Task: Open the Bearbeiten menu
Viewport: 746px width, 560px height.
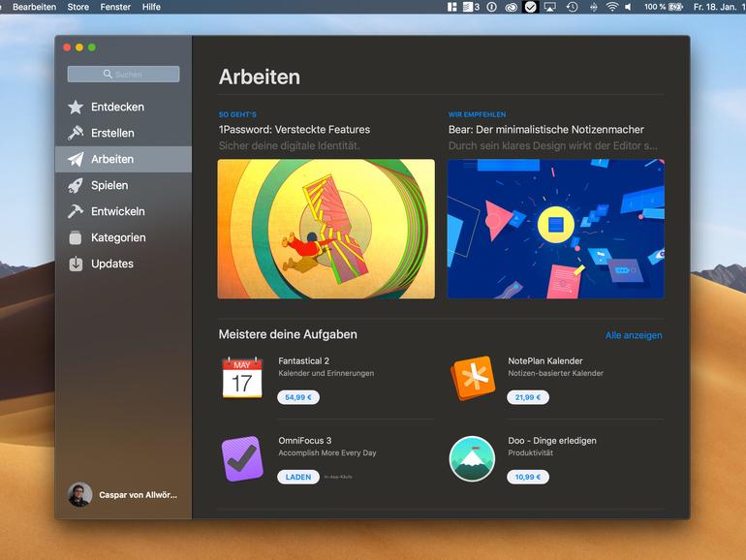Action: 34,7
